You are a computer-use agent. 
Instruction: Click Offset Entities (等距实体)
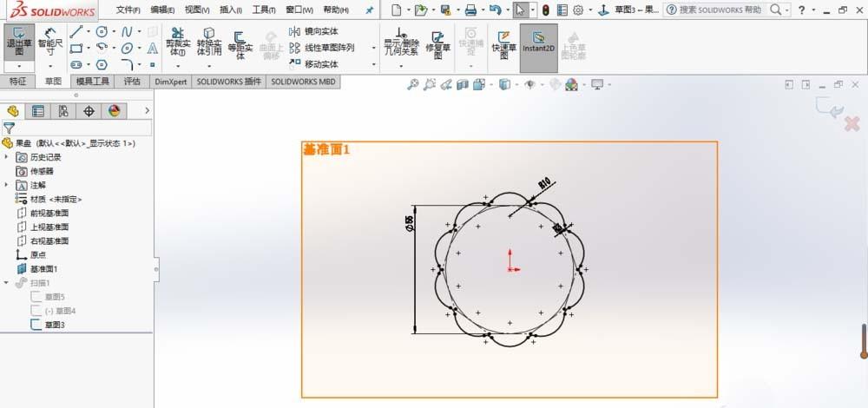[240, 44]
